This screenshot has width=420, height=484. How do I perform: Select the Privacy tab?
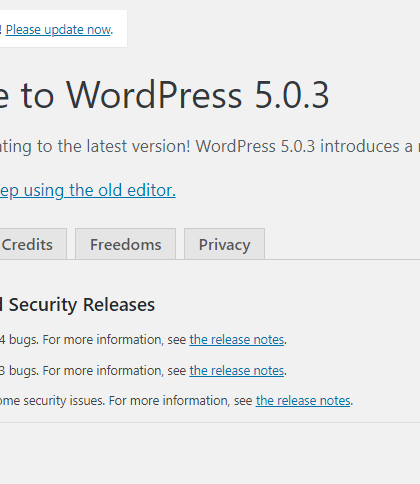224,244
